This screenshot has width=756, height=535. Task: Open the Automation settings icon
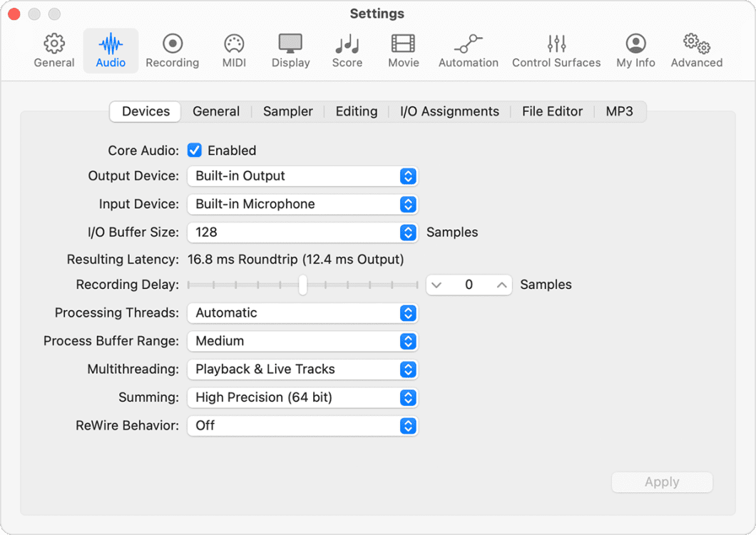click(468, 50)
